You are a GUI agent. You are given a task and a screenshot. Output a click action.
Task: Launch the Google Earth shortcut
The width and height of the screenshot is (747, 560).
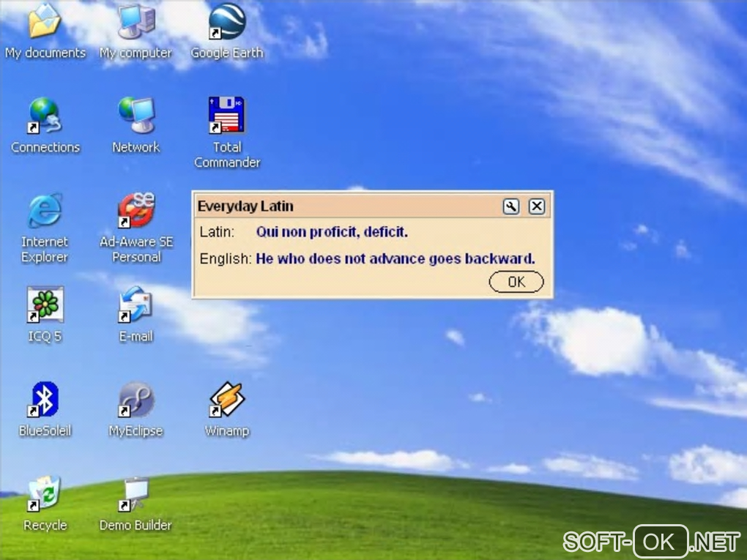coord(227,21)
